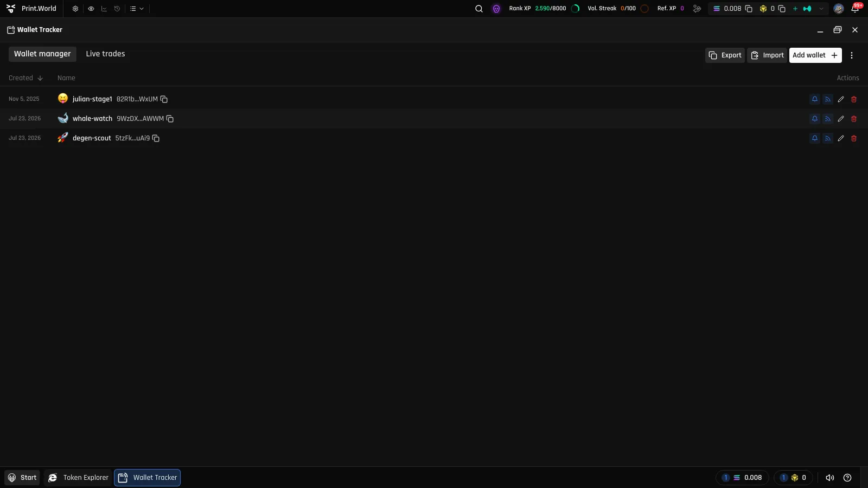Screen dimensions: 868x488
Task: Copy whale-watch wallet address
Action: point(170,119)
